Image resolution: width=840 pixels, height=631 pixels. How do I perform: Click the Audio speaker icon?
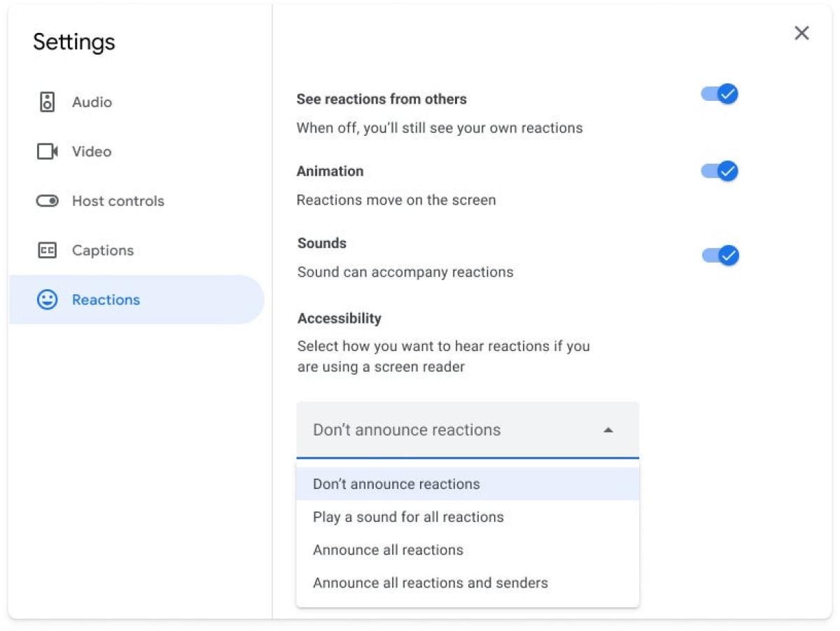click(x=47, y=102)
